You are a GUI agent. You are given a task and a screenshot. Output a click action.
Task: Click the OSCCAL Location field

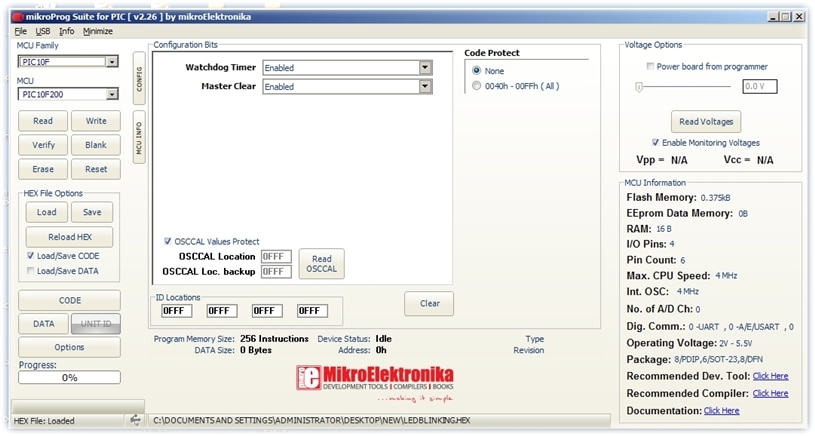pos(276,257)
